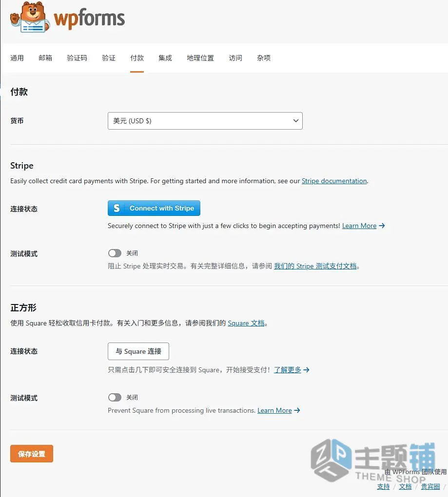Open the 验证 tab
The image size is (448, 497).
coord(109,58)
